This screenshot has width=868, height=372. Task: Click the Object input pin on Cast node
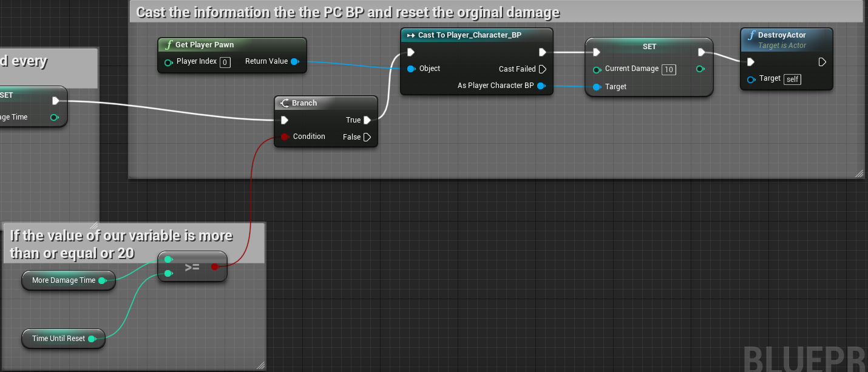pos(411,69)
